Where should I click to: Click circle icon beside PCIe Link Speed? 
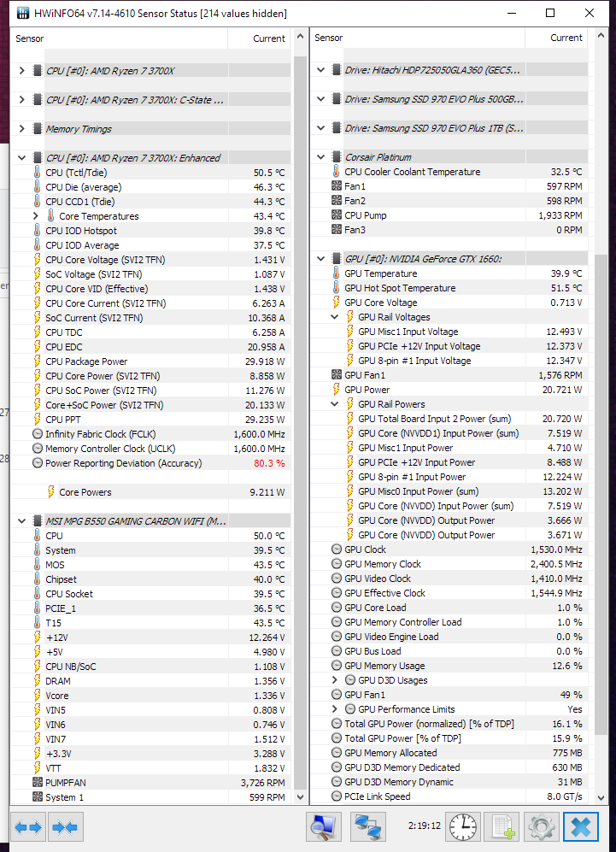click(337, 796)
